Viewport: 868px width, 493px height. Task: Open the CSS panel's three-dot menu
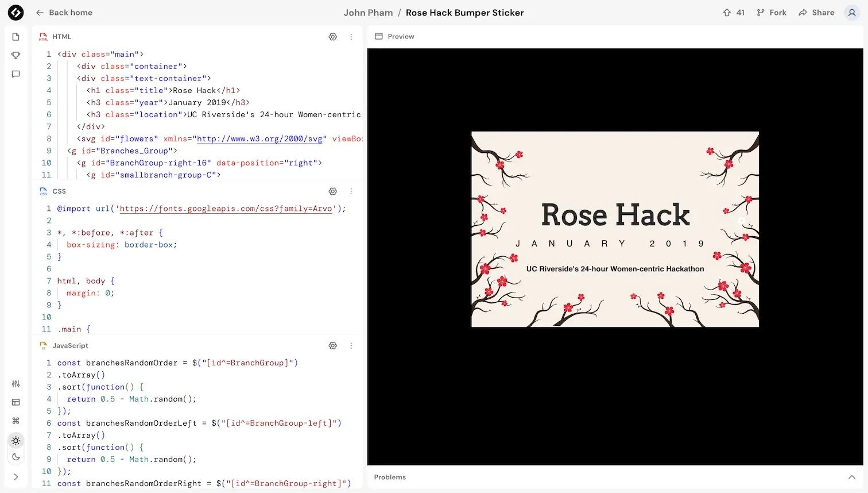(x=351, y=191)
